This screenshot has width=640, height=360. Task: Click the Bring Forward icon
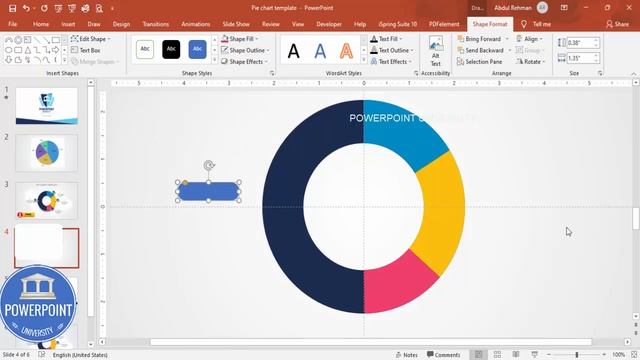(461, 39)
